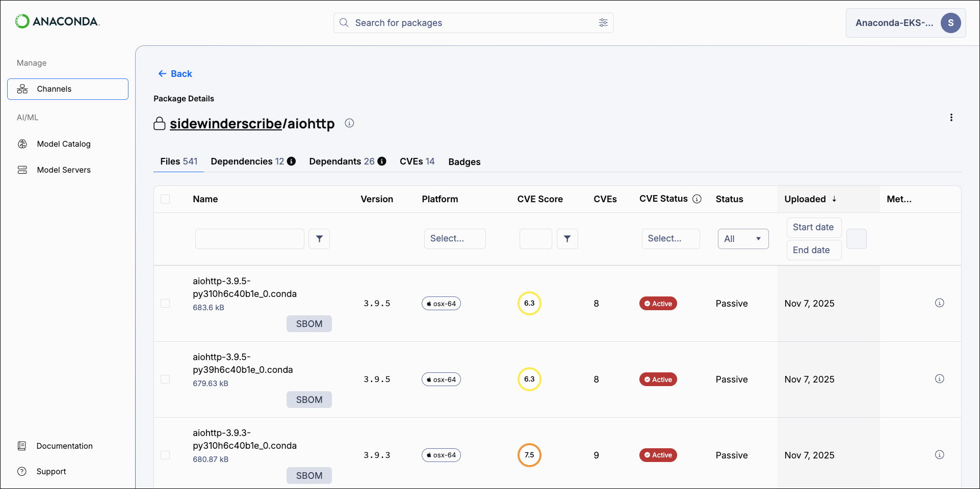Open the Status All dropdown
980x489 pixels.
[742, 238]
